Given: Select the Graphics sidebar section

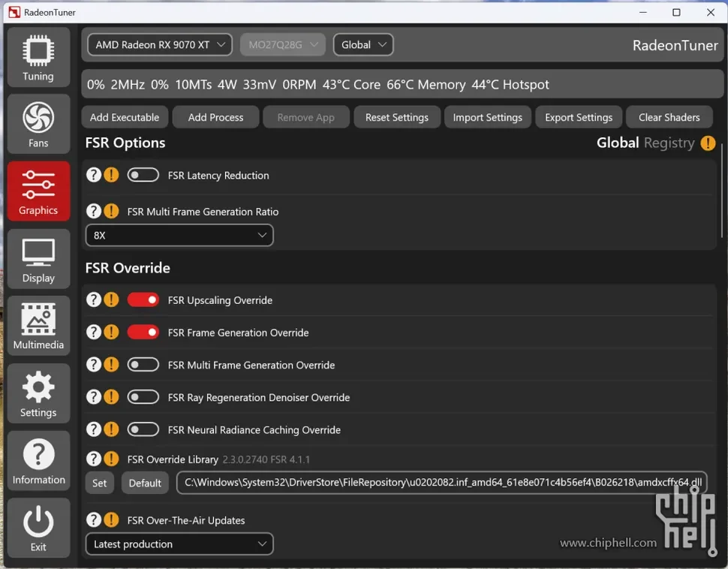Looking at the screenshot, I should (x=38, y=191).
